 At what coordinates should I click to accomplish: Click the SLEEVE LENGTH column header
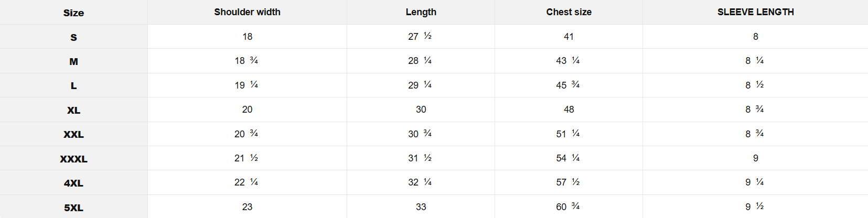(x=755, y=12)
